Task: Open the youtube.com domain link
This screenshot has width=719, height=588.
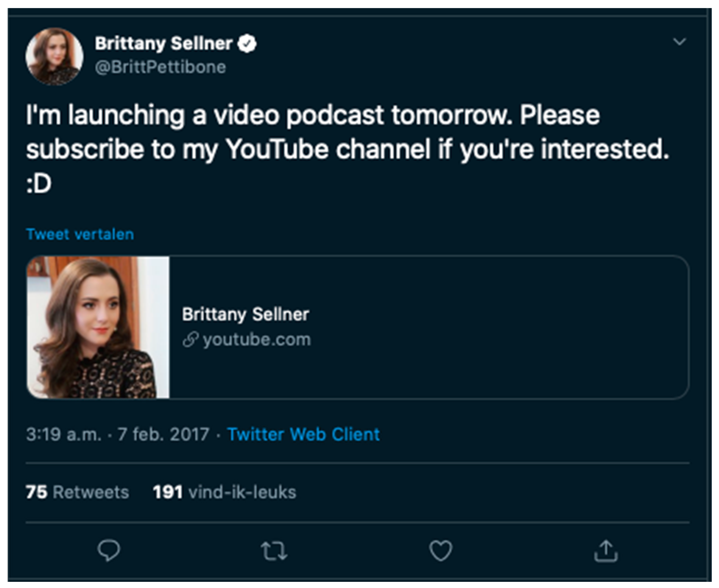Action: click(257, 339)
